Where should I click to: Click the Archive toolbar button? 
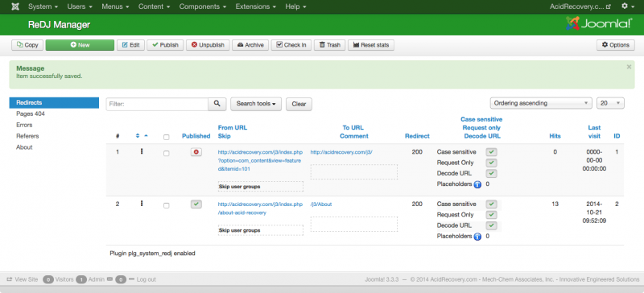point(250,45)
